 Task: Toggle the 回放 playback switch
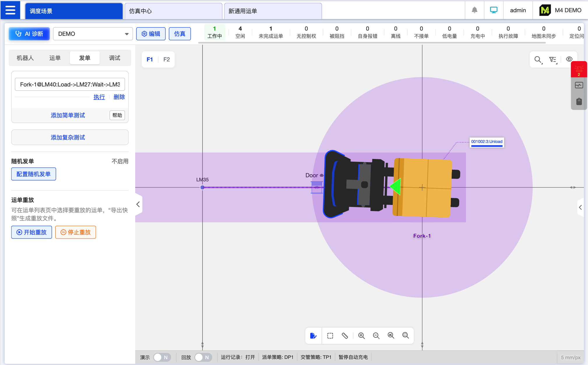(x=203, y=357)
